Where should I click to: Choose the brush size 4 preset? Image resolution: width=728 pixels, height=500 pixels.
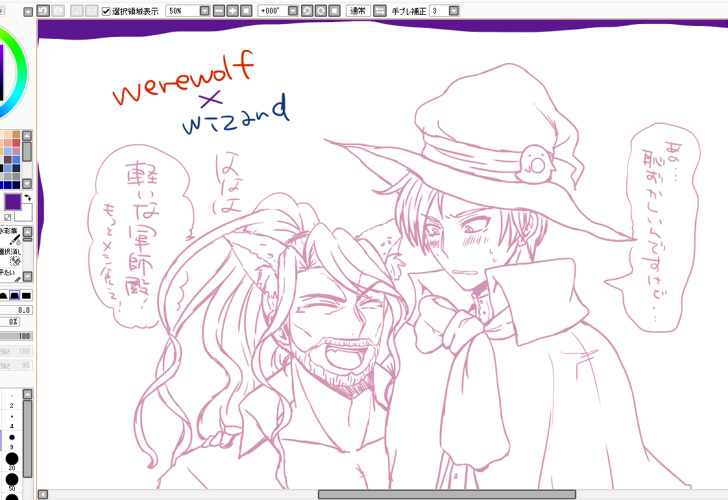(x=12, y=420)
